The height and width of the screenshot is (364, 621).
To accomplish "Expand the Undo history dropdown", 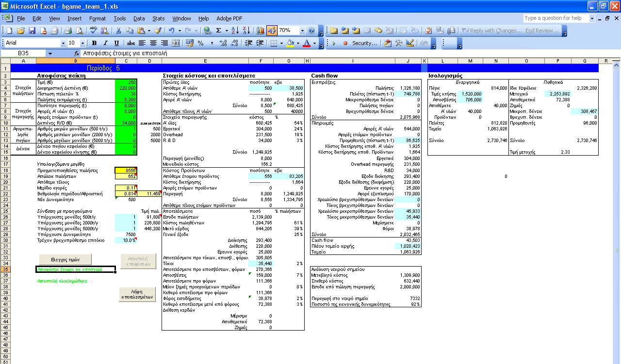I will tap(180, 31).
